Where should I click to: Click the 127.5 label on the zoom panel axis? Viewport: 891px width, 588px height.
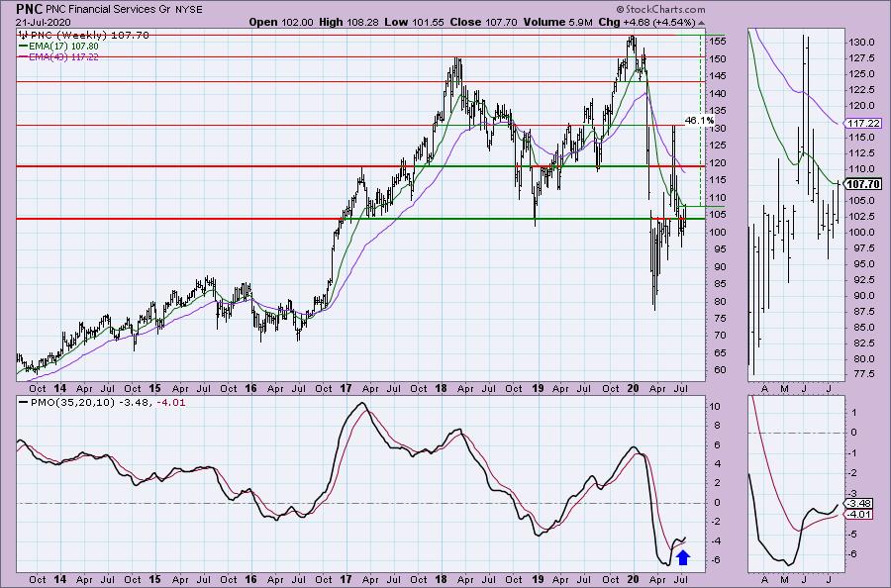[x=861, y=58]
